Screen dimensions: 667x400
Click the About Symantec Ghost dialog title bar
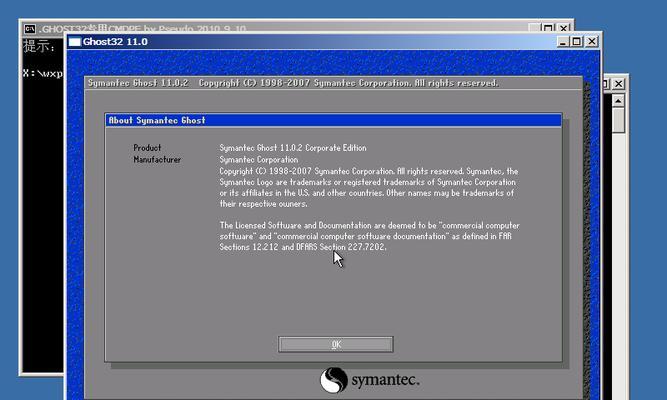pos(333,120)
